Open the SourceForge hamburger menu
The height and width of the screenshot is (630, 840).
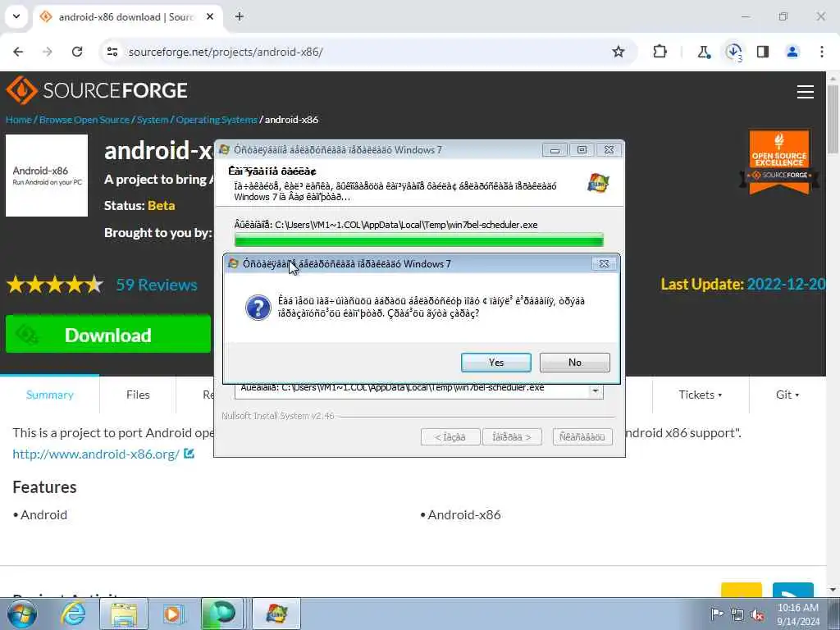point(806,92)
